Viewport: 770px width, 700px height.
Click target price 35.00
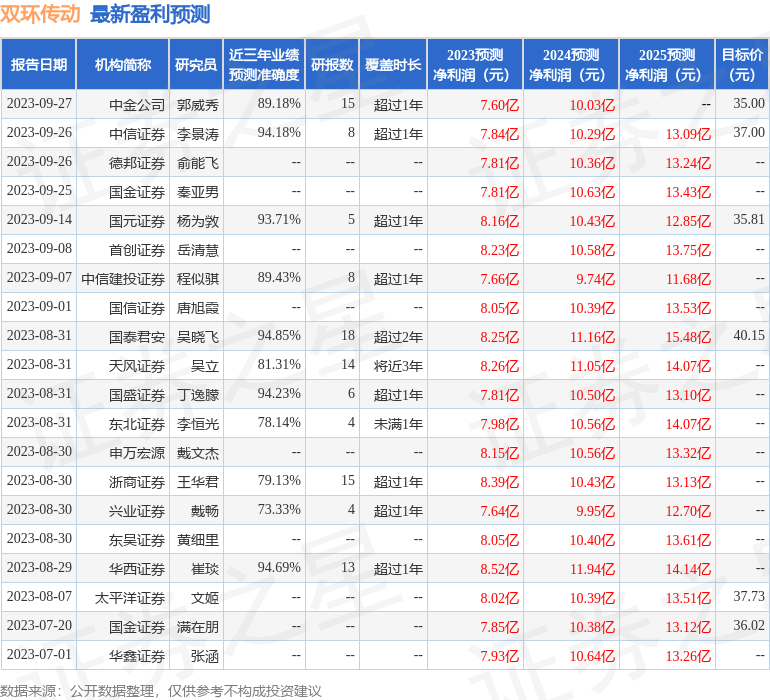tap(749, 104)
